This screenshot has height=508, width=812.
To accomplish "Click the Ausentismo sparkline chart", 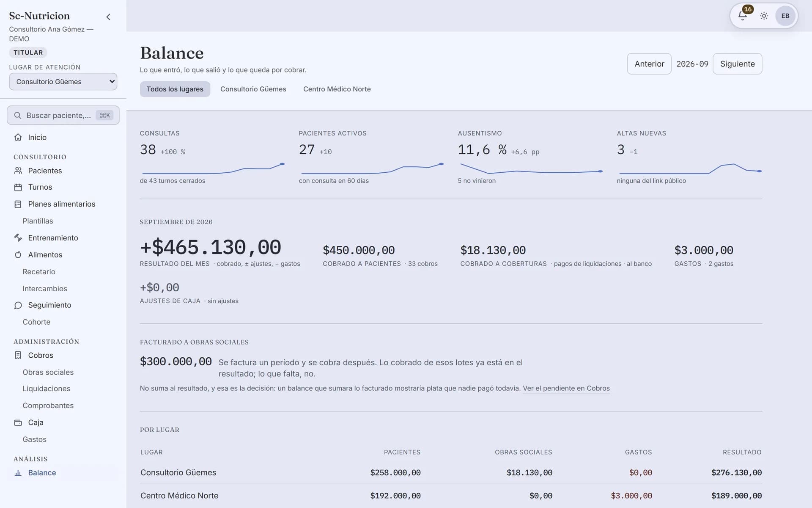I will (x=531, y=168).
